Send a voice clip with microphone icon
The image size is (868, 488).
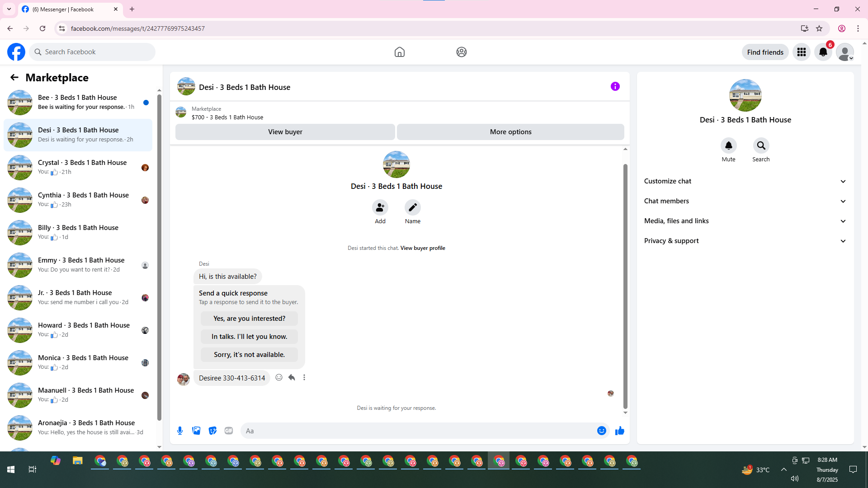180,431
